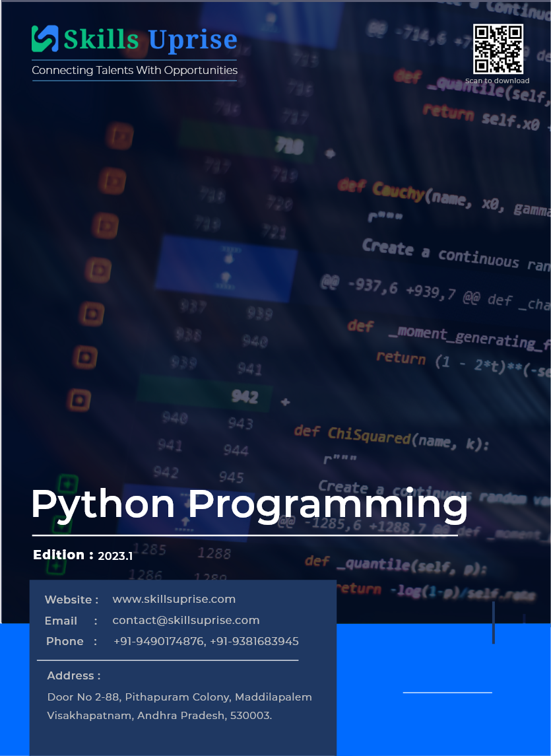The height and width of the screenshot is (756, 551).
Task: Click phone number +91-9381683945
Action: tap(254, 641)
